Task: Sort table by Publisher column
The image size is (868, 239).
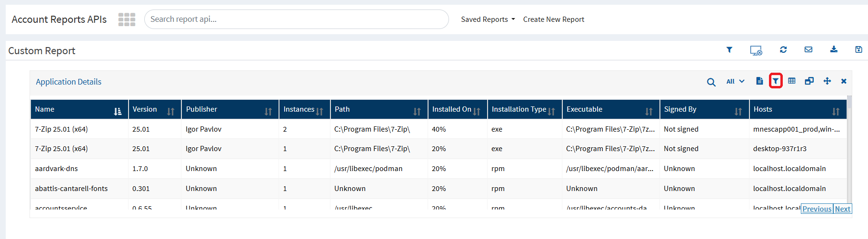Action: click(268, 112)
